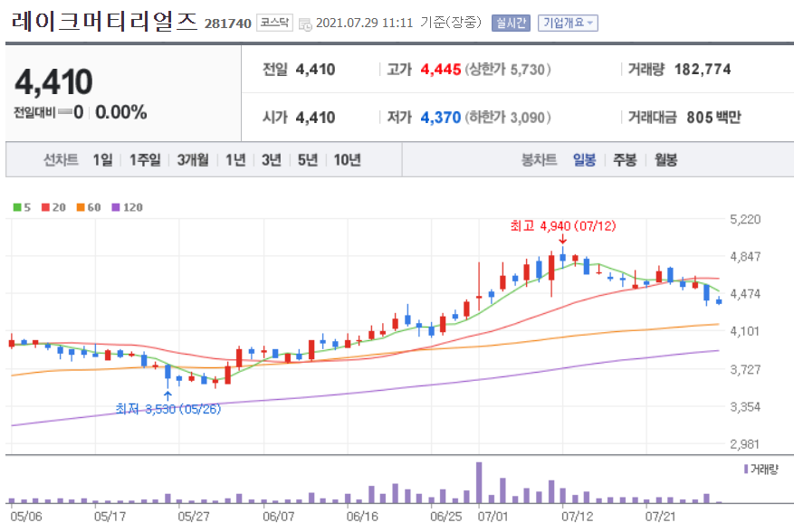Click the 하한가 3,090 lower limit text

coord(508,118)
